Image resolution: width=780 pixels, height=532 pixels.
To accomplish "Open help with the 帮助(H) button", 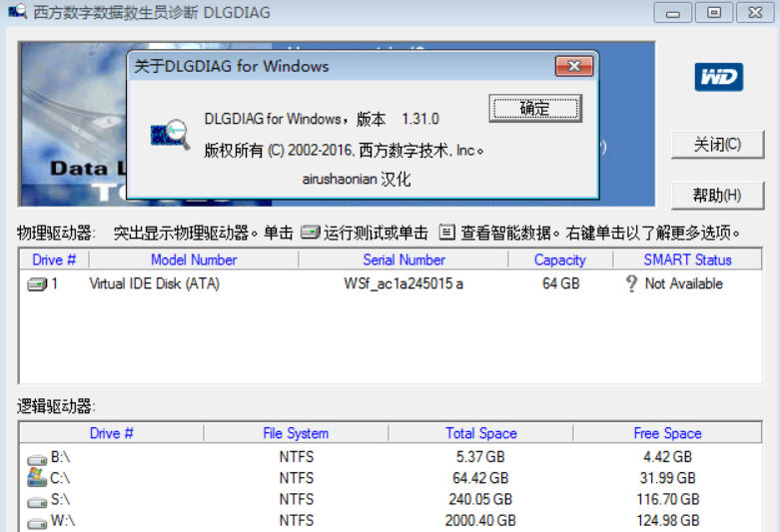I will point(717,196).
